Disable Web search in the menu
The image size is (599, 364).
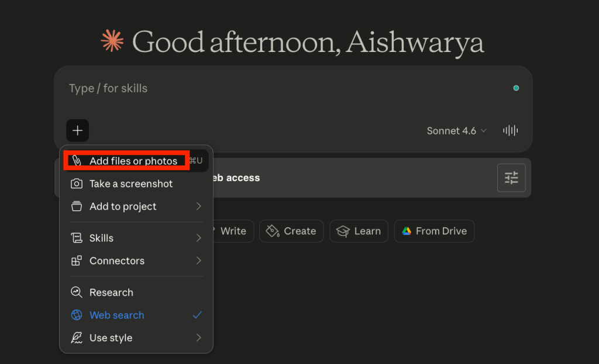[136, 315]
